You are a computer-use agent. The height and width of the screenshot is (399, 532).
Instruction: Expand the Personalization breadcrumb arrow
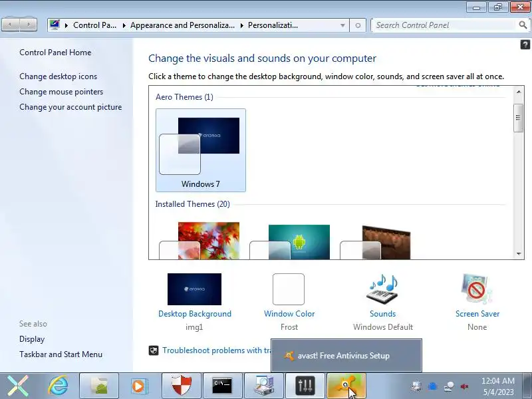tap(242, 25)
